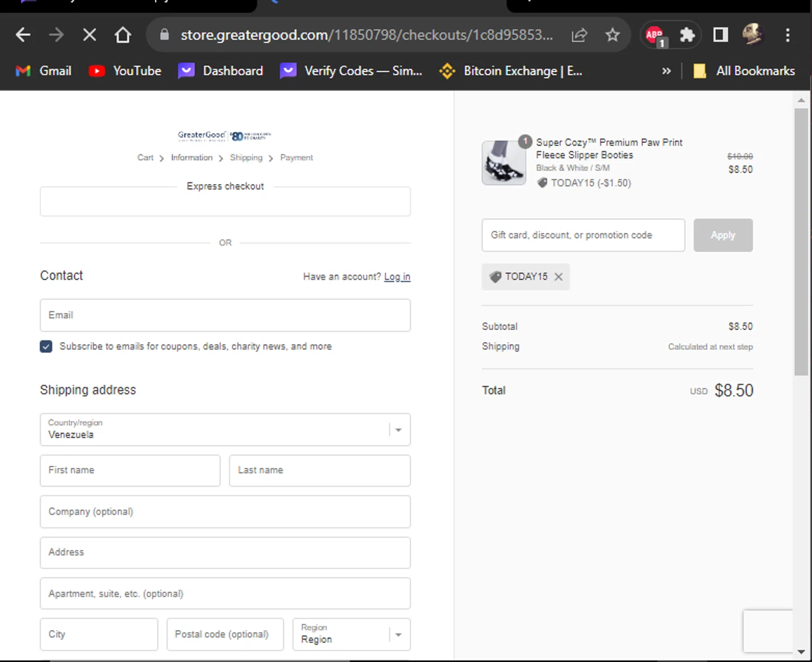812x662 pixels.
Task: Go to the Cart breadcrumb
Action: click(145, 158)
